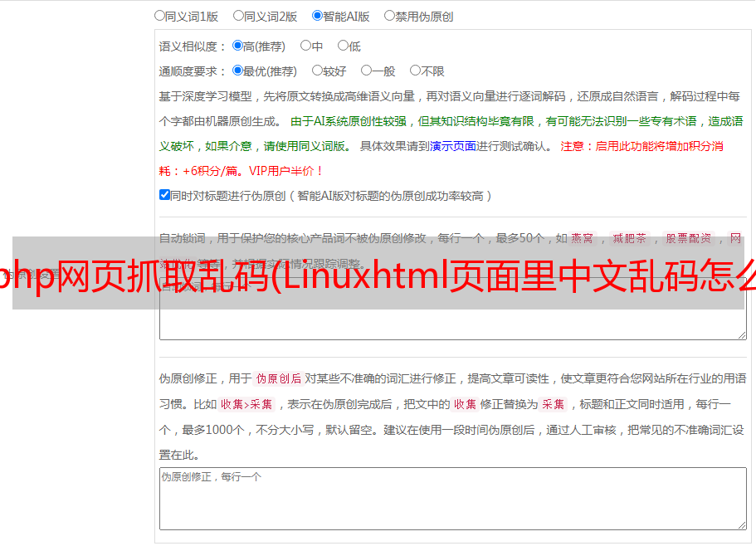Select 禁用伪原创 radio option

[x=389, y=16]
